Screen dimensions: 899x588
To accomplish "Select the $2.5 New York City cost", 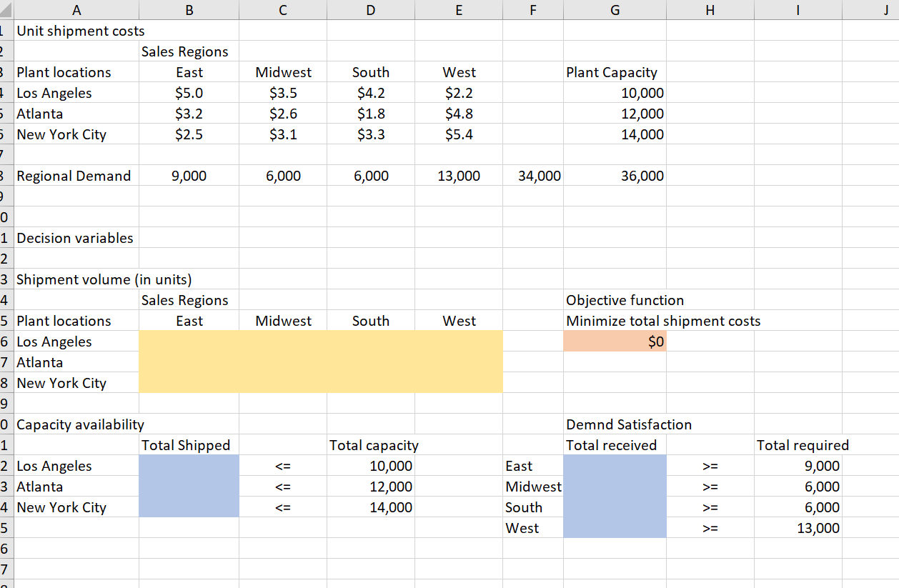I will pyautogui.click(x=189, y=135).
